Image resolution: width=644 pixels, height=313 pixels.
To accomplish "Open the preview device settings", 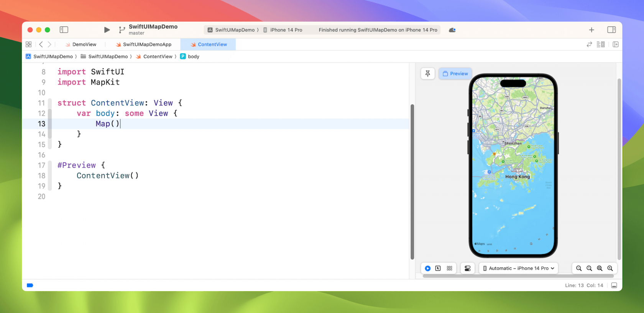I will point(468,268).
